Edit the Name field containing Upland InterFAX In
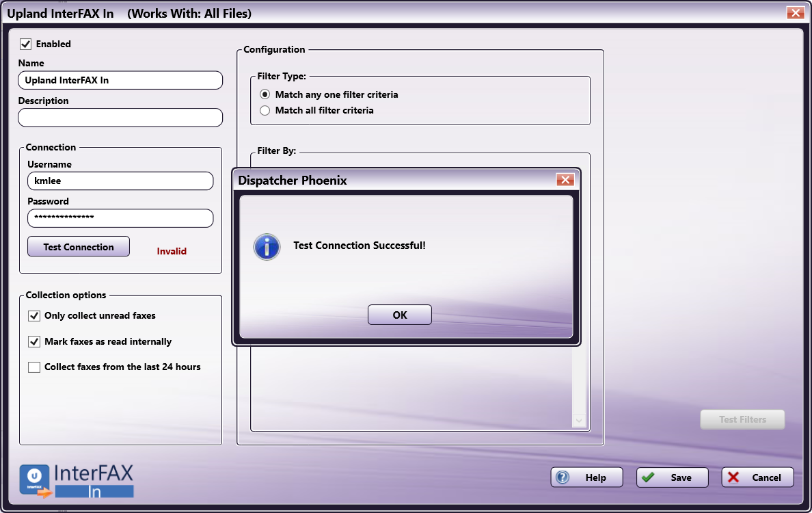The image size is (812, 513). [120, 80]
